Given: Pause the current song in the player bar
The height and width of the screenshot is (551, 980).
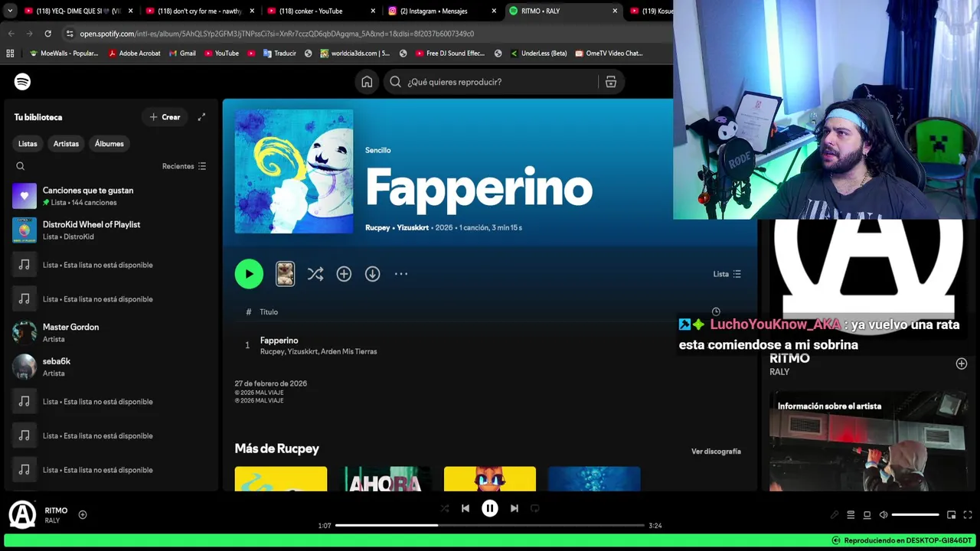Looking at the screenshot, I should [490, 508].
